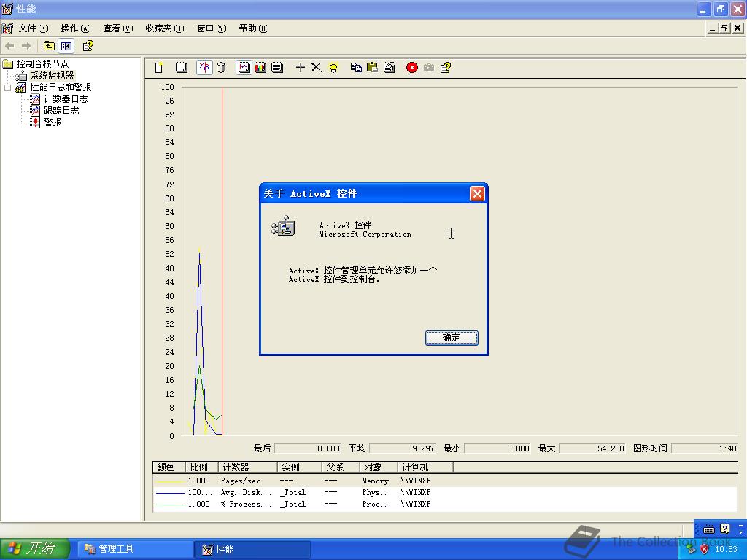The image size is (747, 560).
Task: Click the Update Data camera icon
Action: pyautogui.click(x=429, y=68)
